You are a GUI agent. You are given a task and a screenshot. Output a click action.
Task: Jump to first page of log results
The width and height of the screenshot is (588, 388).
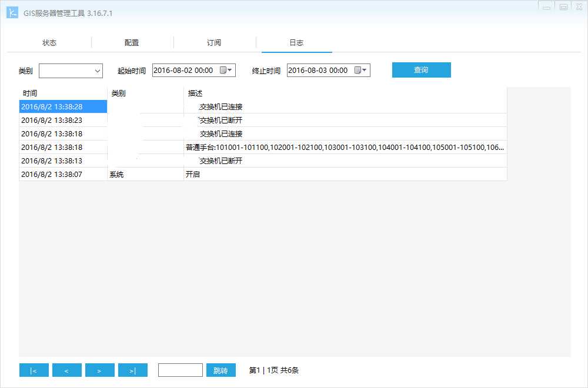tap(34, 370)
